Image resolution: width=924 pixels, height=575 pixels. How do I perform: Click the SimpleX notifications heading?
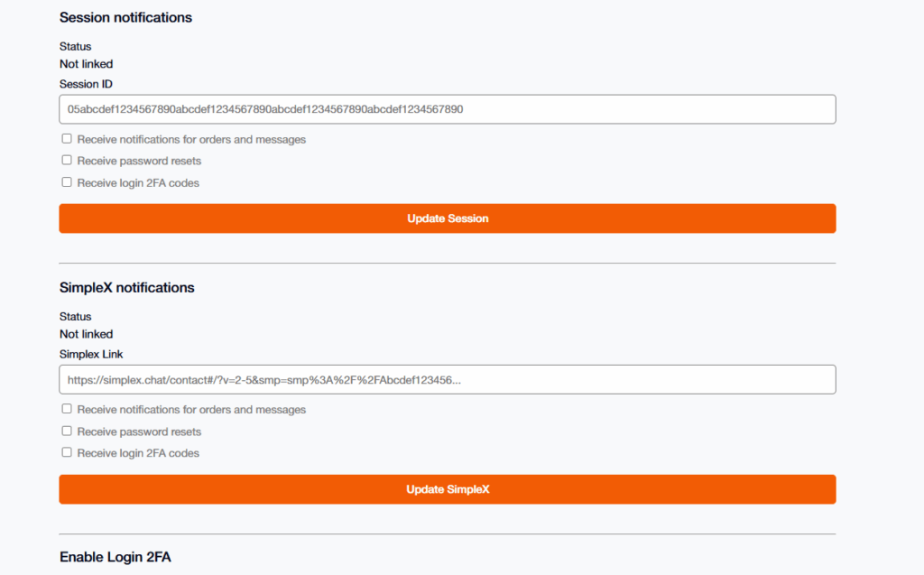coord(126,288)
